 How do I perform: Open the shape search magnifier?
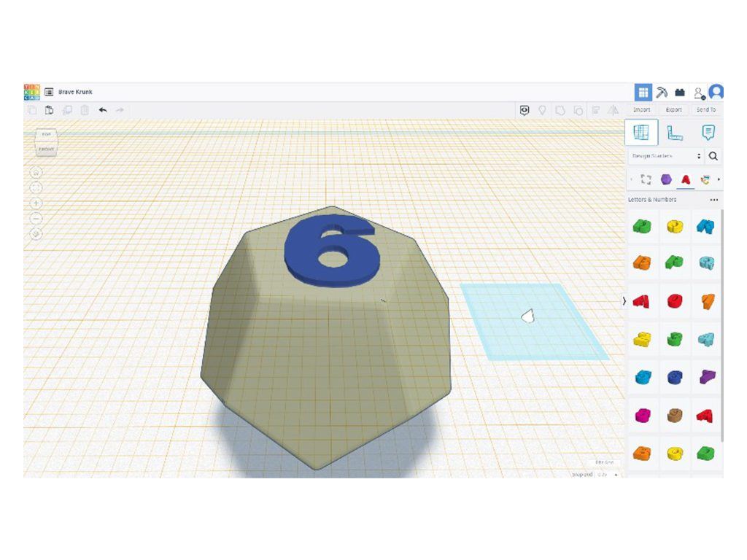[713, 156]
